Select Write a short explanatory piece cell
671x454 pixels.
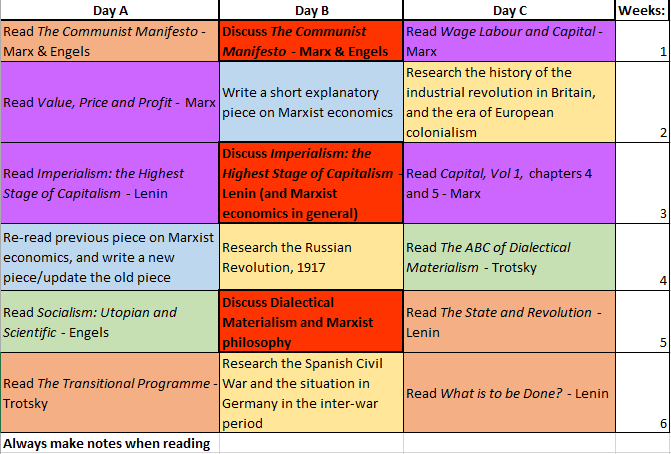(311, 102)
